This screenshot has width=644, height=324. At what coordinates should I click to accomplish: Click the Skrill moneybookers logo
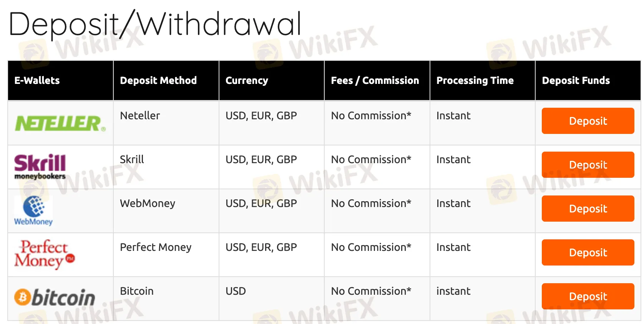click(x=40, y=167)
